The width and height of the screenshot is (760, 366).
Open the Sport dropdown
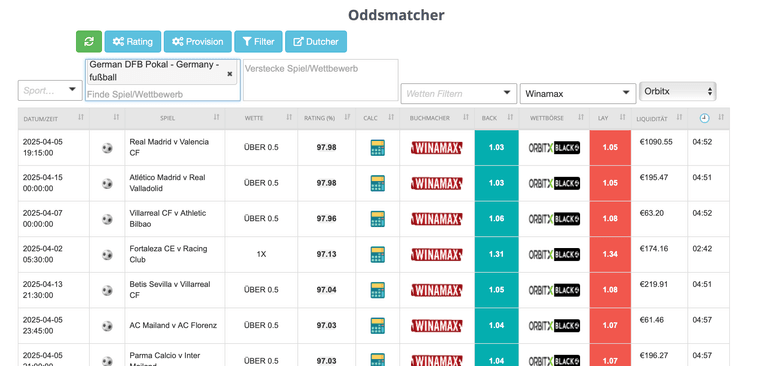point(50,91)
